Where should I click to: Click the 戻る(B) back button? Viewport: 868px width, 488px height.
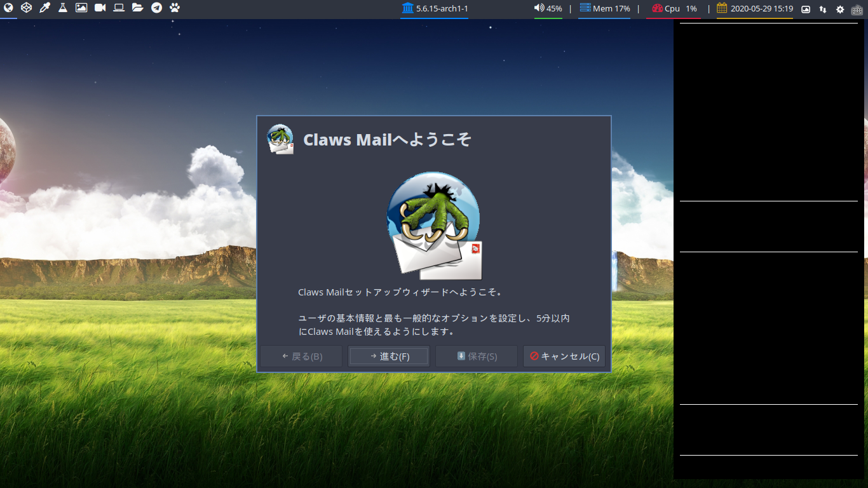(x=301, y=356)
